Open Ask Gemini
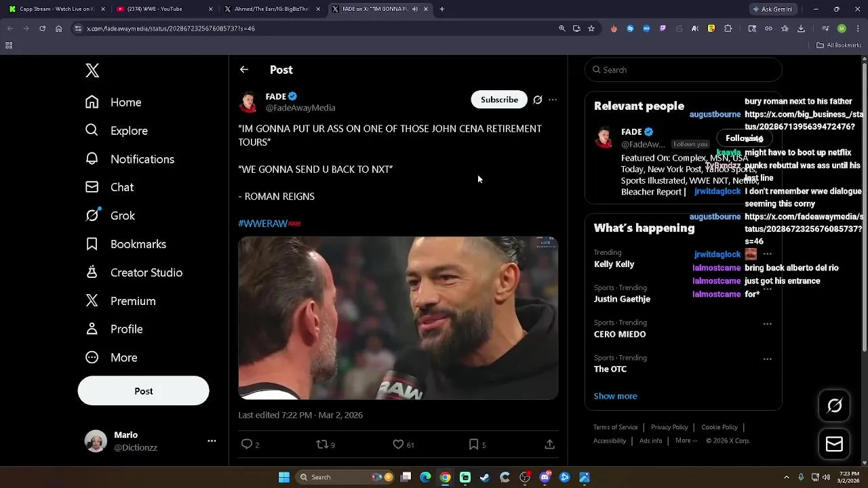The height and width of the screenshot is (488, 868). pyautogui.click(x=772, y=9)
